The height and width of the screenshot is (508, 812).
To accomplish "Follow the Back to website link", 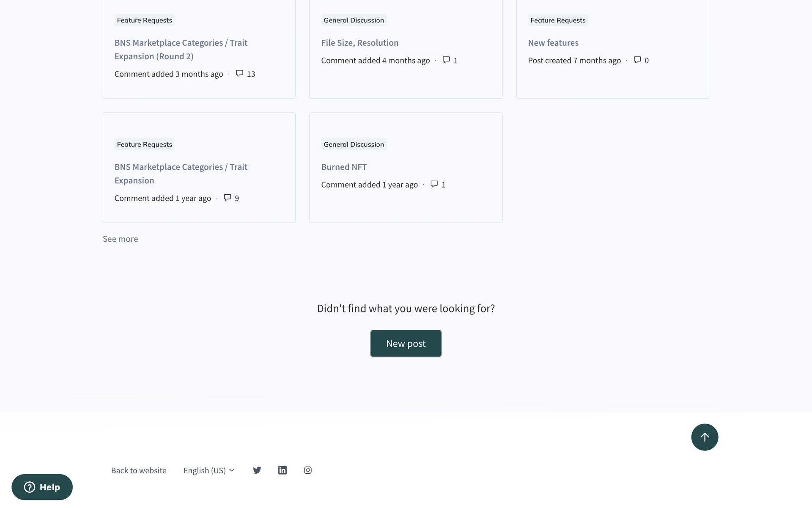I will coord(139,470).
